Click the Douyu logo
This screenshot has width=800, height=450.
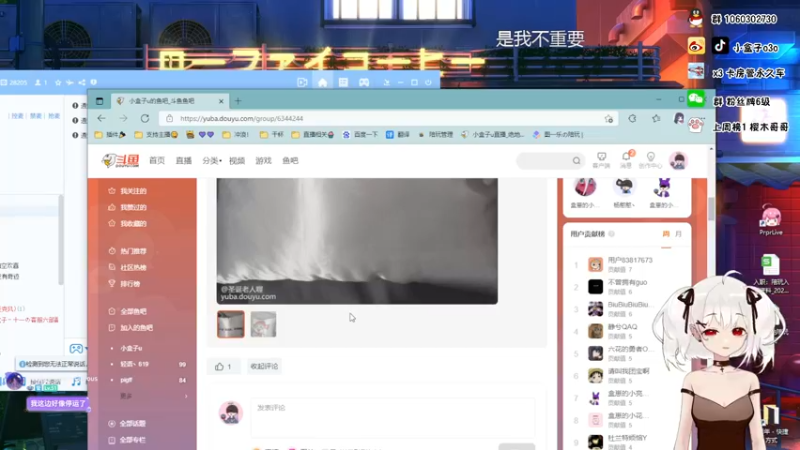[120, 161]
